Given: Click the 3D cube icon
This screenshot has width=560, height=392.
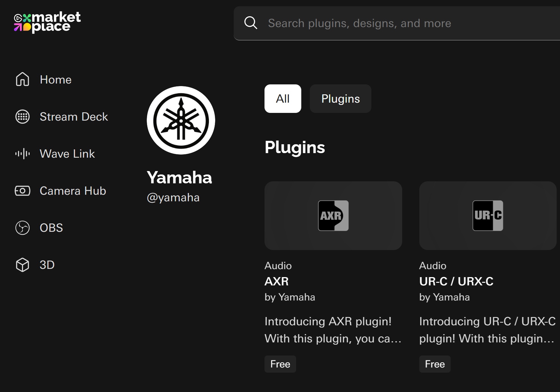Looking at the screenshot, I should (x=23, y=265).
